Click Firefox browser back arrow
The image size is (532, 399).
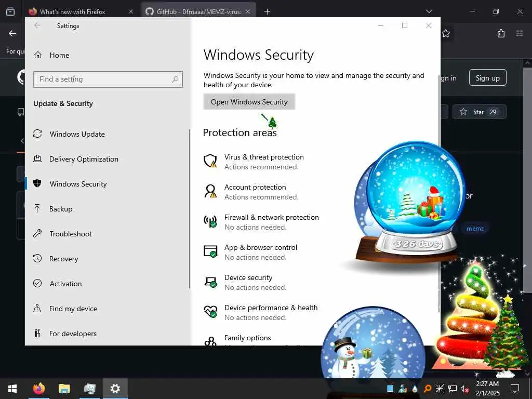pyautogui.click(x=12, y=33)
